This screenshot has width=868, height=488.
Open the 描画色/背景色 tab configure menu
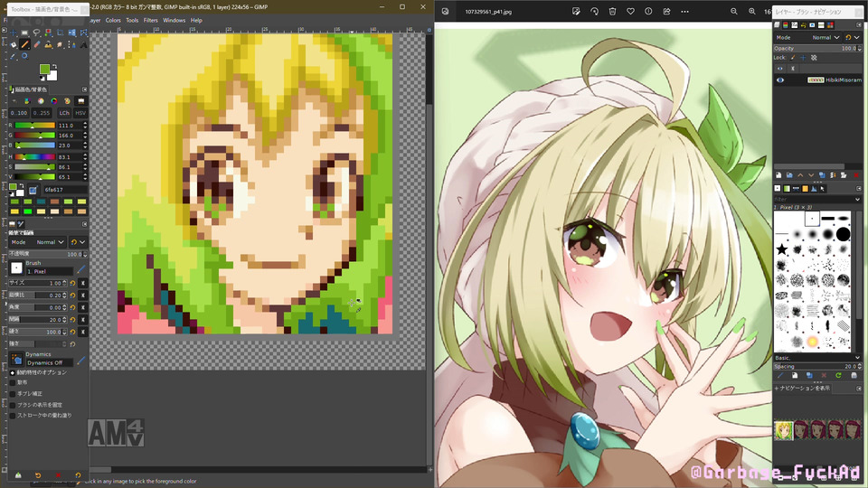[85, 89]
